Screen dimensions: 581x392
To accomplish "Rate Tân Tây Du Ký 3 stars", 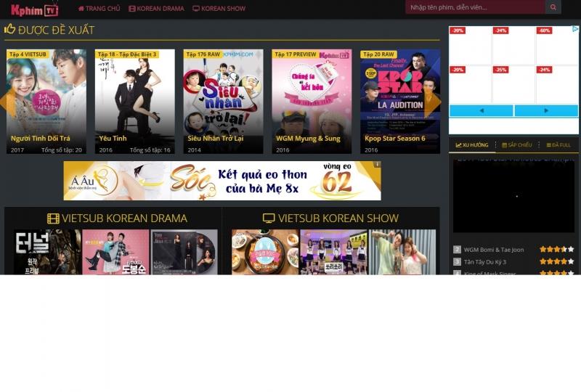I will (557, 261).
